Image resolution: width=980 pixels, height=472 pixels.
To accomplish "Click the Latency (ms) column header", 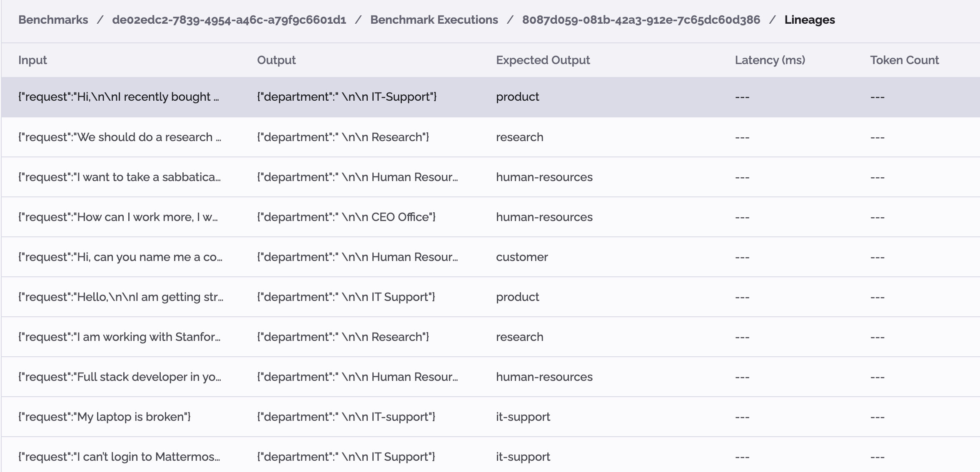I will pyautogui.click(x=770, y=60).
